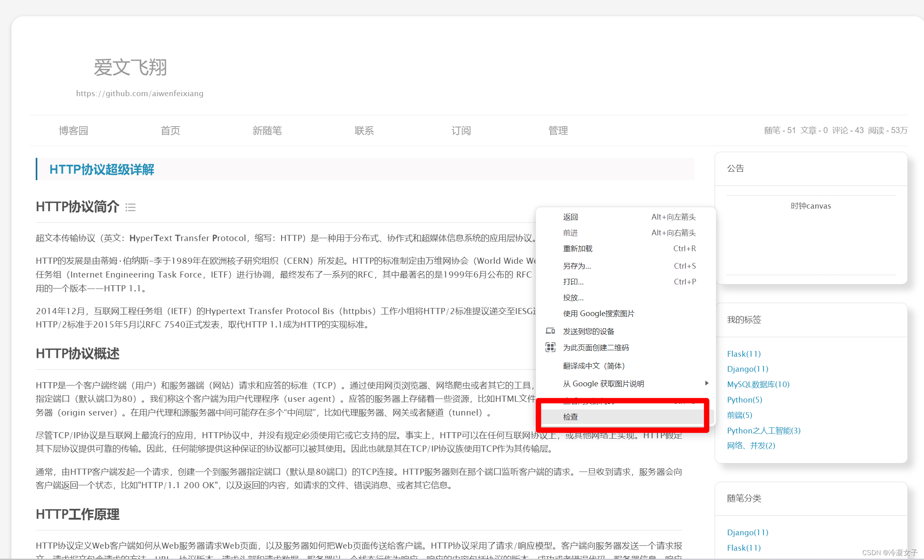
Task: Click the 订阅 navigation link
Action: coord(461,131)
